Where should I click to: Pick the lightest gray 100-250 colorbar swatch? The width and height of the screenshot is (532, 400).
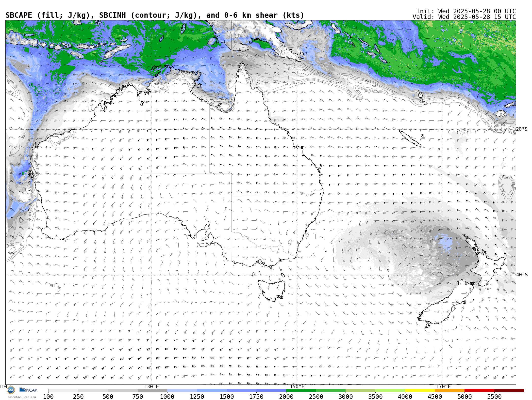[x=63, y=391]
